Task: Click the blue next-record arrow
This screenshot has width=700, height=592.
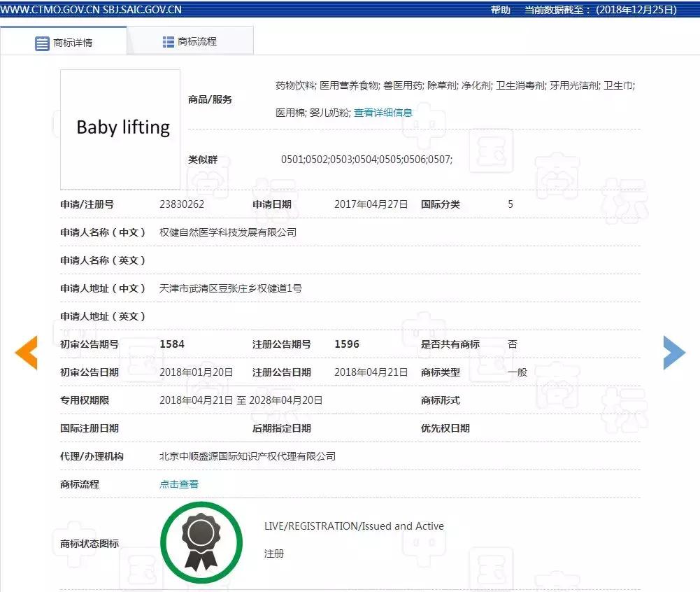Action: pyautogui.click(x=674, y=353)
